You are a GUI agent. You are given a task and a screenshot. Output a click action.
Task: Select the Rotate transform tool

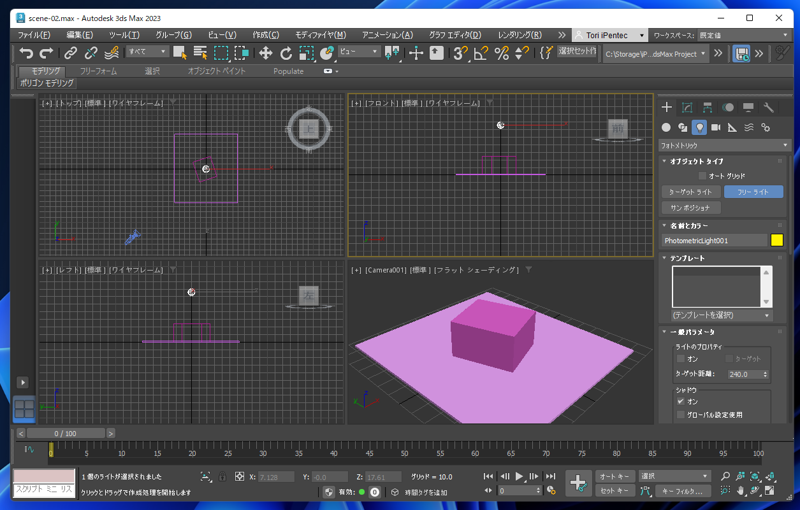coord(286,53)
